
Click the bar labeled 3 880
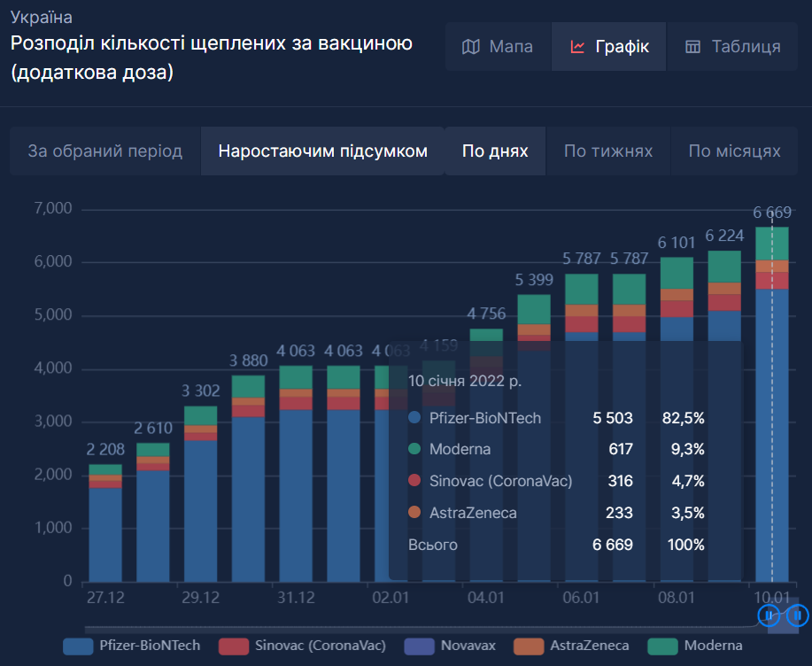click(x=248, y=496)
